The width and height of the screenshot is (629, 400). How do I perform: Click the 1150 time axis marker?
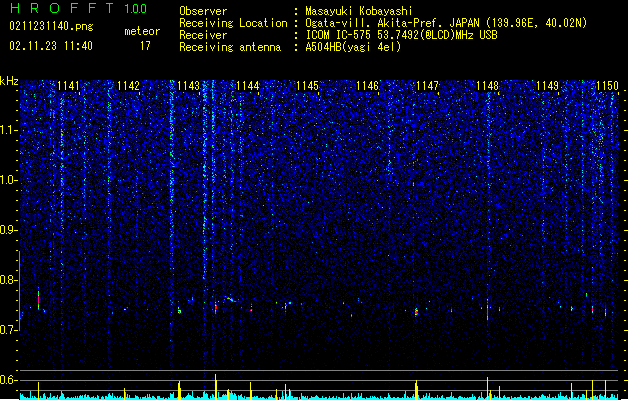tap(607, 86)
